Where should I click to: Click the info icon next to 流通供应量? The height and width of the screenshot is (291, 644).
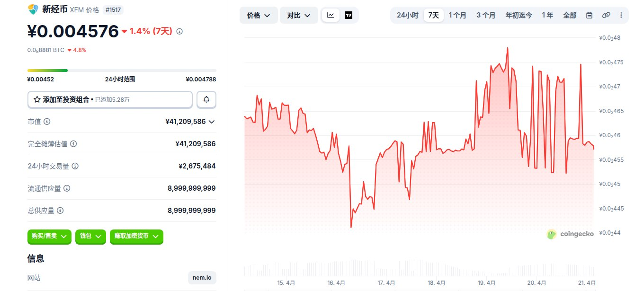pyautogui.click(x=67, y=188)
